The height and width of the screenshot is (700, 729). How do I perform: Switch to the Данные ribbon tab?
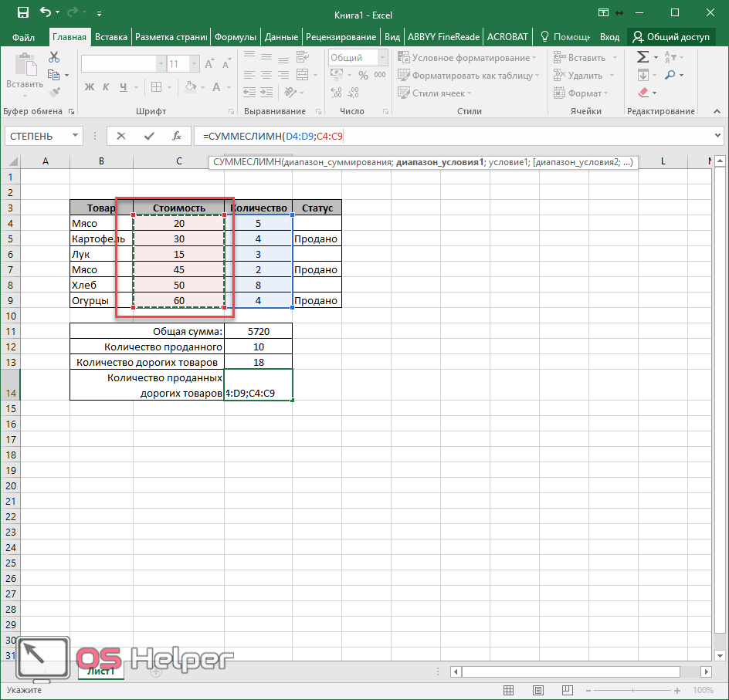tap(281, 36)
